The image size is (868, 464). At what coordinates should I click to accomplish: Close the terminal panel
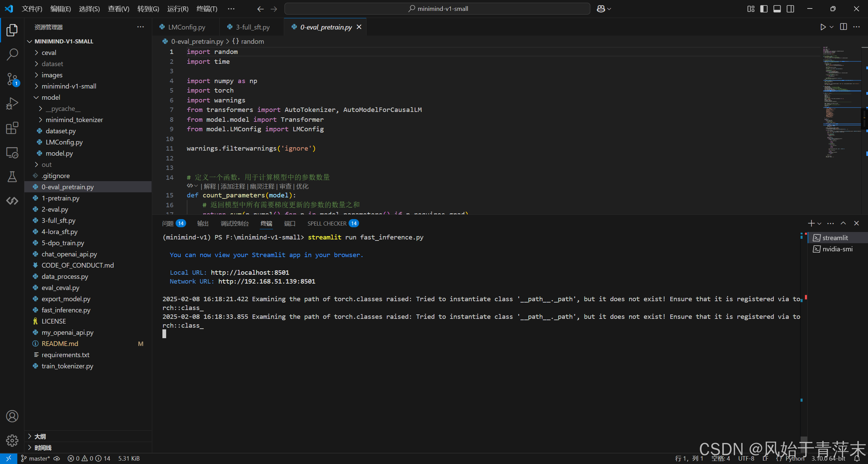coord(856,223)
